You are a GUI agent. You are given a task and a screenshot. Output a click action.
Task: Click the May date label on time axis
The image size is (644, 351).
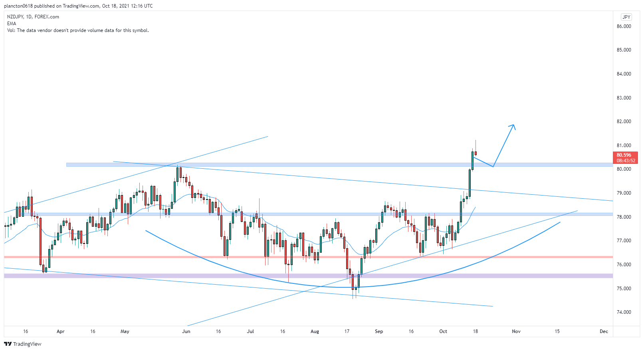(125, 331)
